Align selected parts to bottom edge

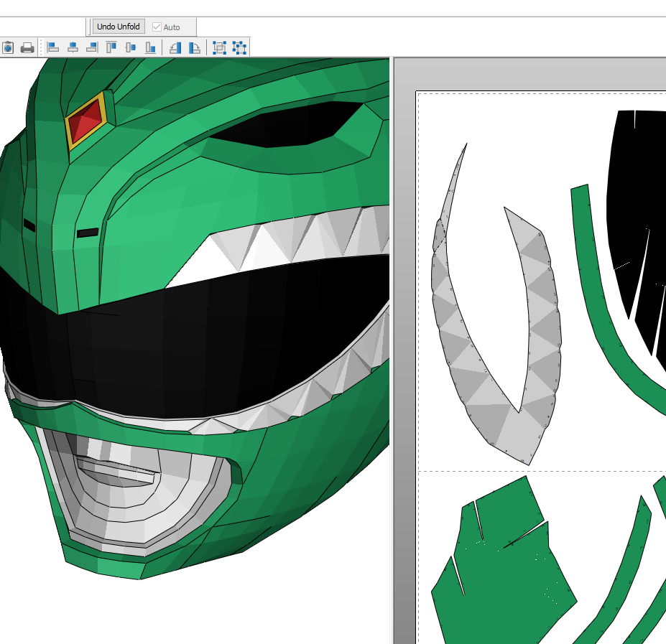[150, 47]
